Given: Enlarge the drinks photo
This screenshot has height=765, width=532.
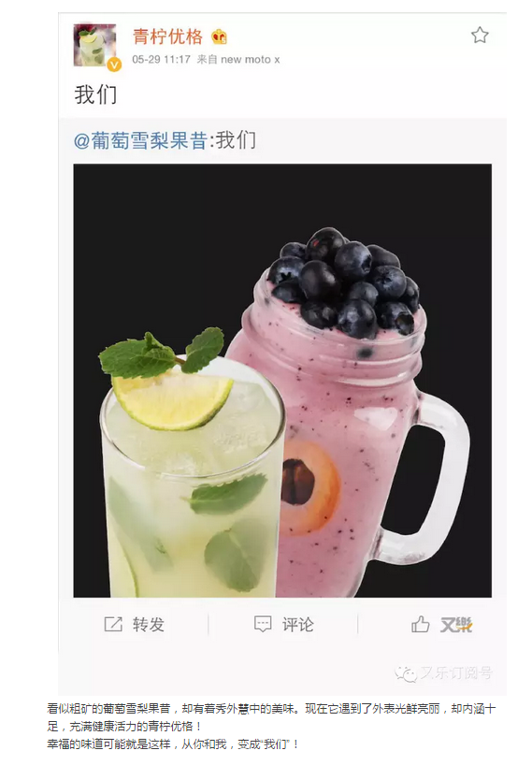Looking at the screenshot, I should 282,381.
